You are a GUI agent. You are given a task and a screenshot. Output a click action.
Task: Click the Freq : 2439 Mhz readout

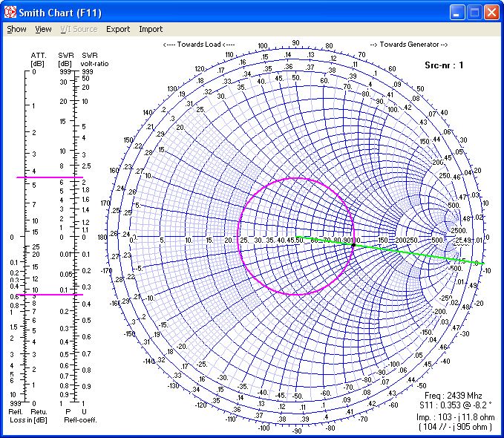455,395
